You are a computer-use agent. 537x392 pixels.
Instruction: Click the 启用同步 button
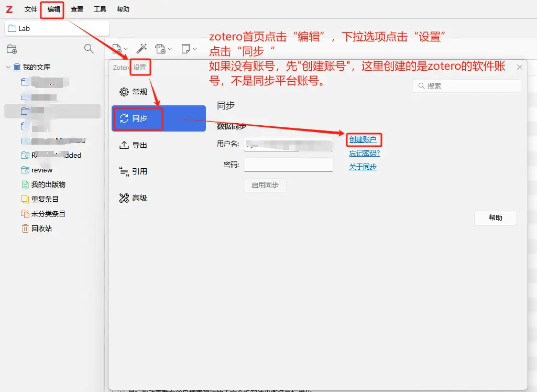coord(265,186)
